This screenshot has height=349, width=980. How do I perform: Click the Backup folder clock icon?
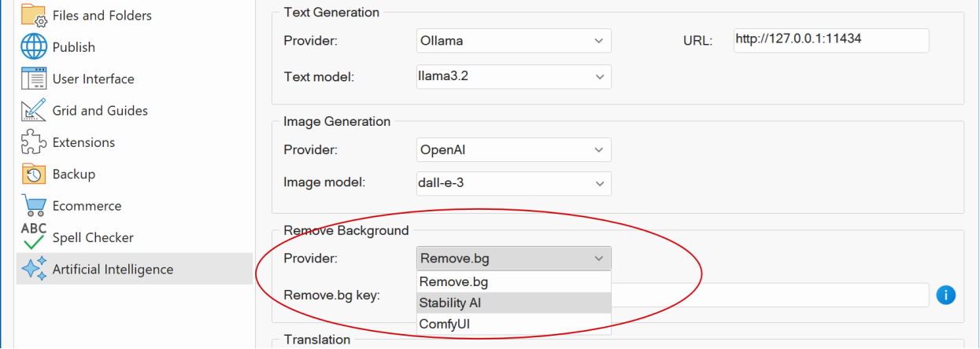point(34,174)
